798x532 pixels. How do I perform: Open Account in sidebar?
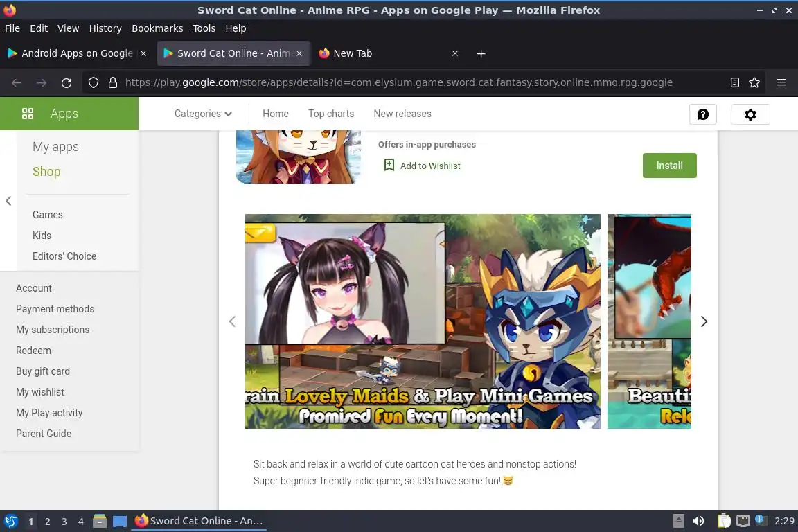click(x=33, y=288)
